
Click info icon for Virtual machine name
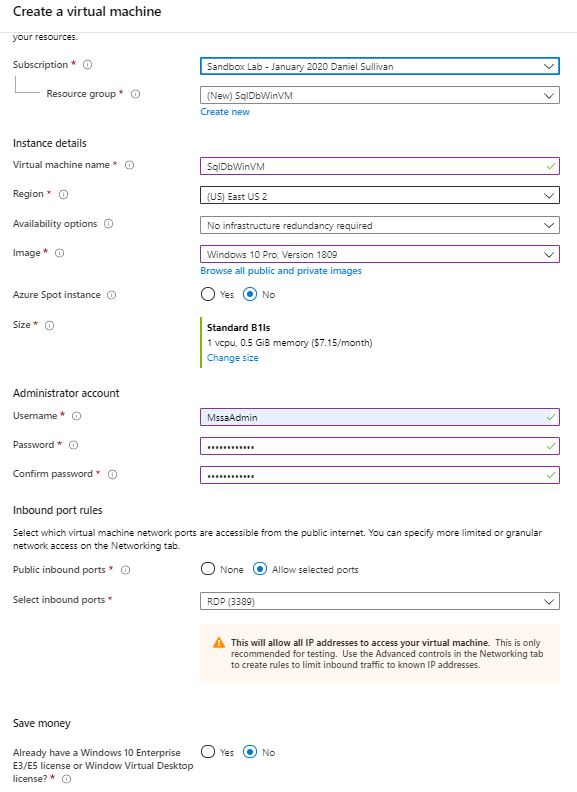pos(129,165)
